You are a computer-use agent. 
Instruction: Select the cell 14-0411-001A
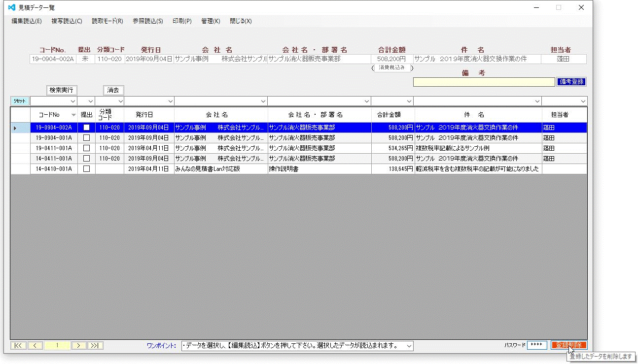click(x=54, y=159)
